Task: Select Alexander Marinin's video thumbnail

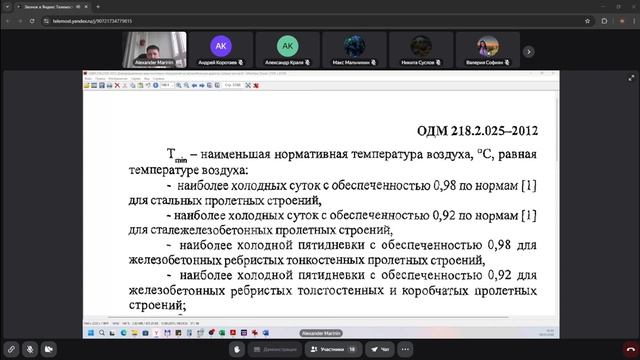Action: pyautogui.click(x=154, y=50)
